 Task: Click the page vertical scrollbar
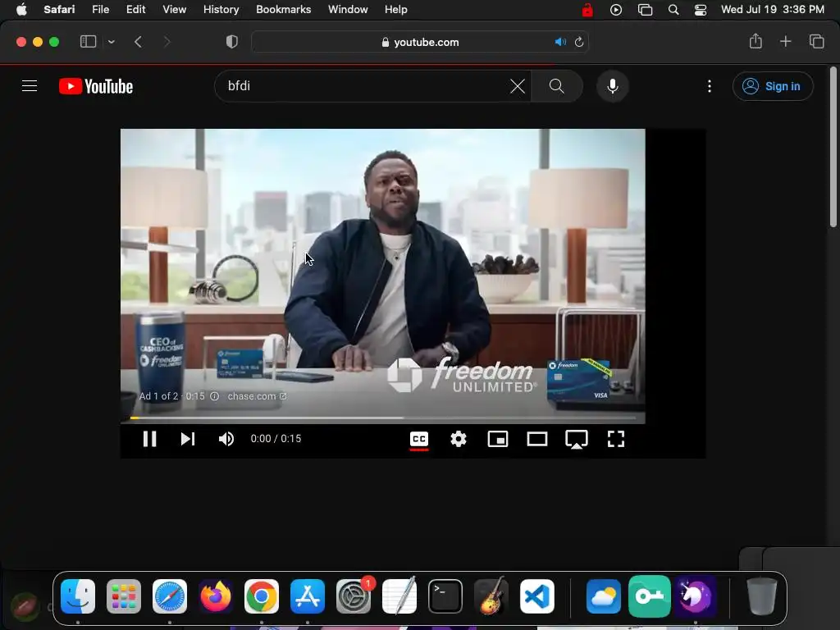coord(833,148)
